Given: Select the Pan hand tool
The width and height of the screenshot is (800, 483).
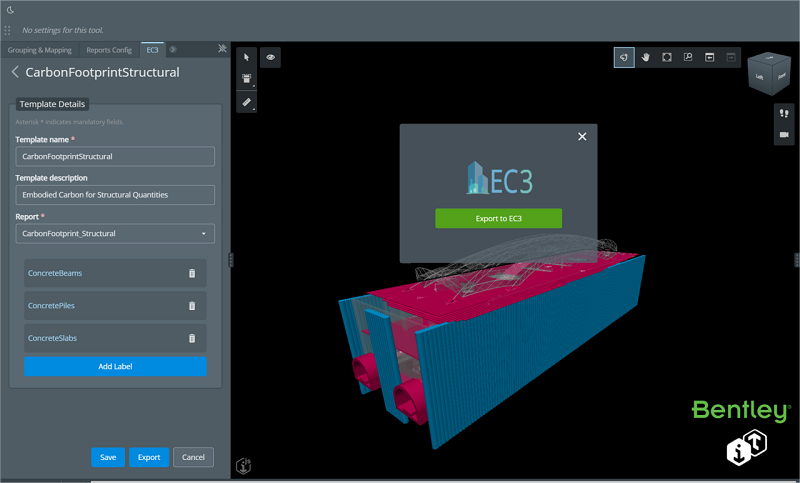Looking at the screenshot, I should 645,57.
